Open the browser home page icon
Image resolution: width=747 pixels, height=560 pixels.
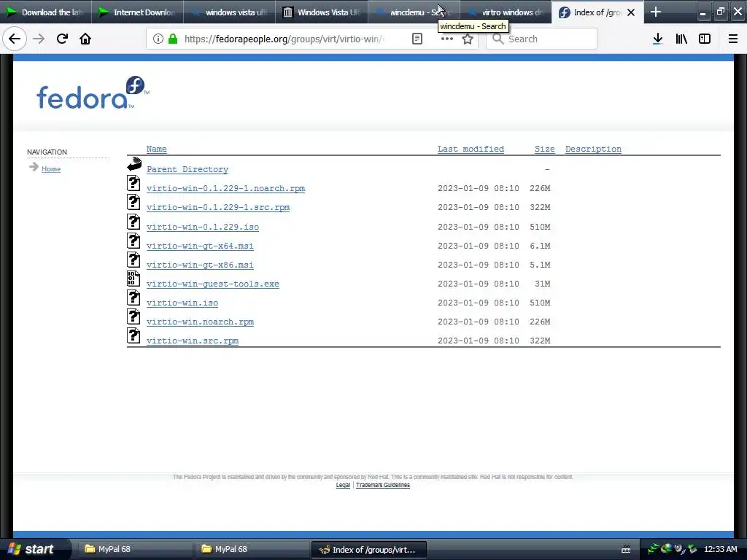coord(85,39)
